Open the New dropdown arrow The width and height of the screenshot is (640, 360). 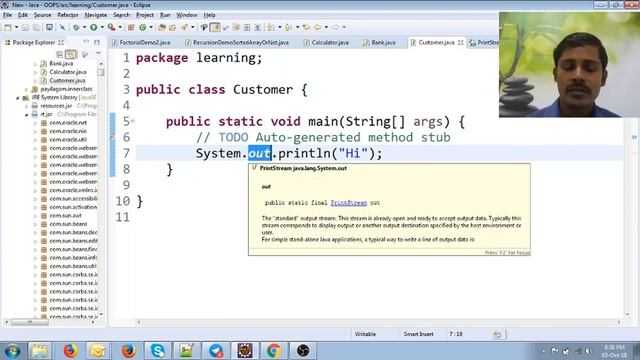(x=16, y=27)
